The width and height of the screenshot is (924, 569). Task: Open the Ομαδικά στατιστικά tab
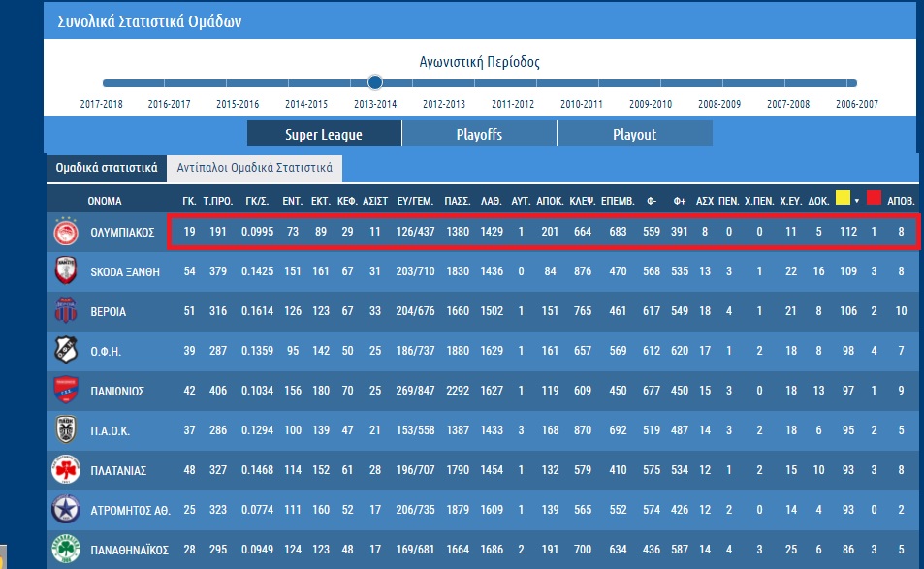click(107, 168)
